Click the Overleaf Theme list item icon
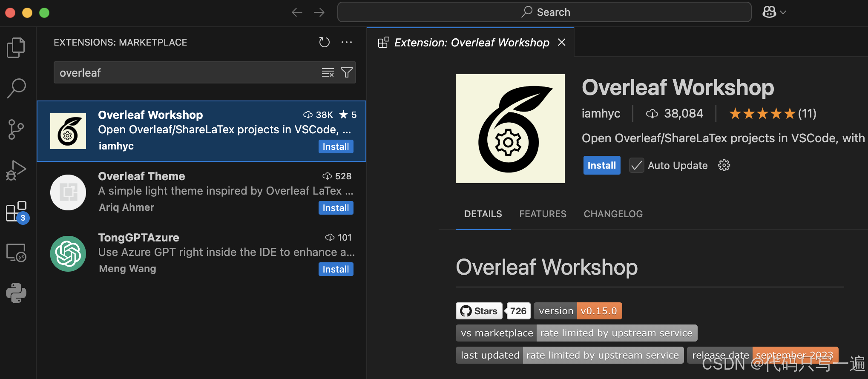The image size is (868, 379). coord(68,192)
